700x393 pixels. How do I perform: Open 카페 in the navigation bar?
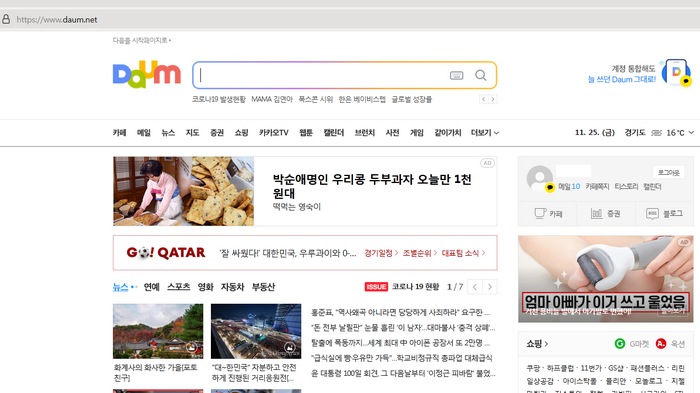119,133
